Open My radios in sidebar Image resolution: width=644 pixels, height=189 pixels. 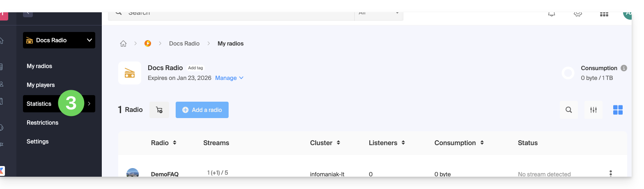click(39, 66)
